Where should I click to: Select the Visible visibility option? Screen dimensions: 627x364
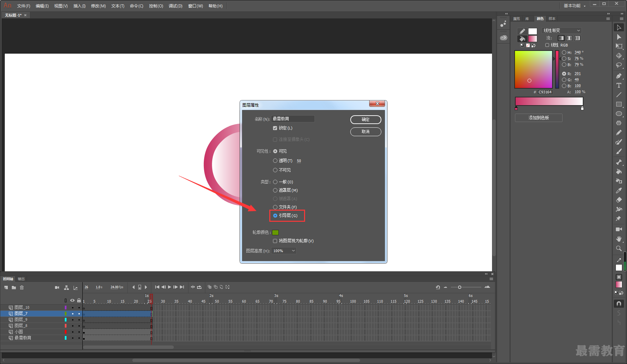[x=275, y=151]
